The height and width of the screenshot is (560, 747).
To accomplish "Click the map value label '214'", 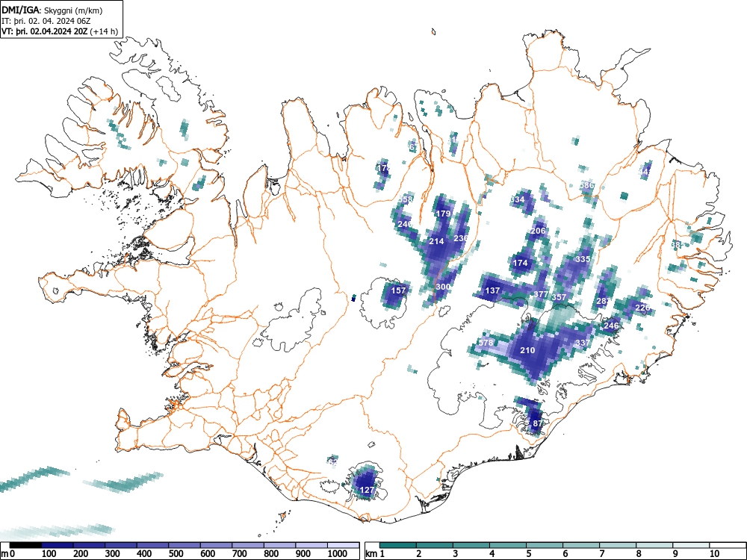I will point(436,241).
